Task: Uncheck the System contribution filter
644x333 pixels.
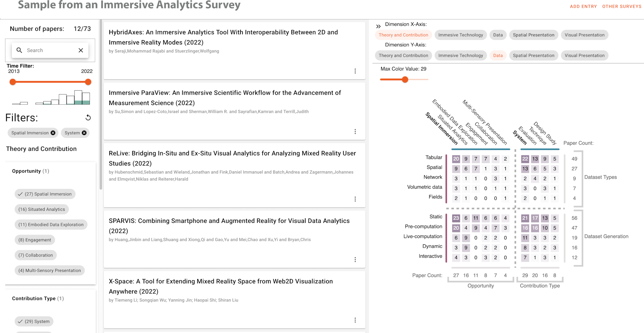Action: (34, 321)
